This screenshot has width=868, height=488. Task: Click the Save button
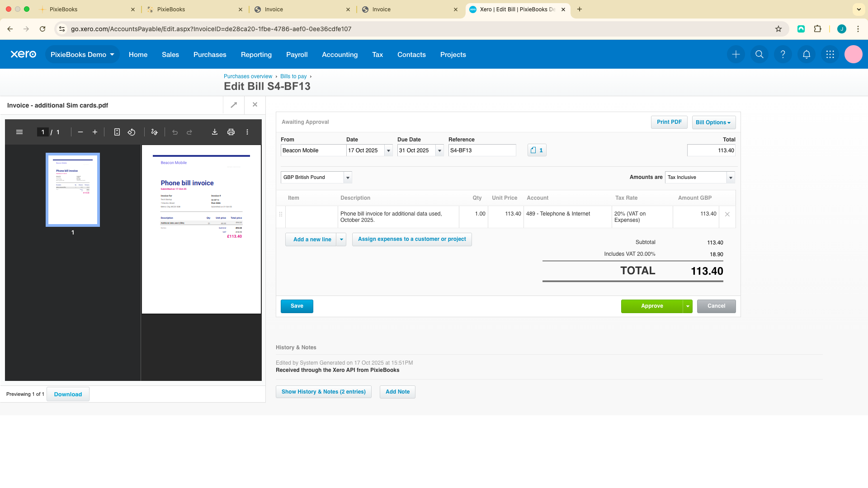pyautogui.click(x=297, y=306)
